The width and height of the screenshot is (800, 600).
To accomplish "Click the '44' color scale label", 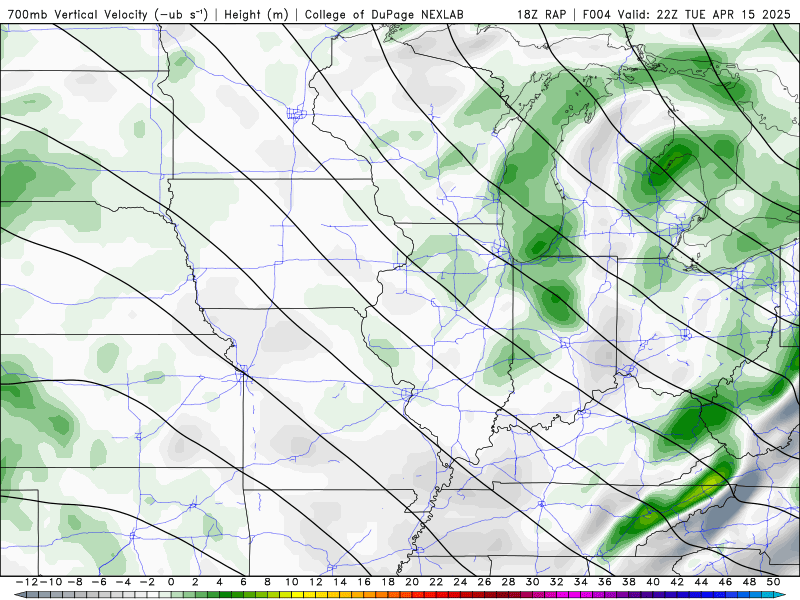I will point(701,582).
